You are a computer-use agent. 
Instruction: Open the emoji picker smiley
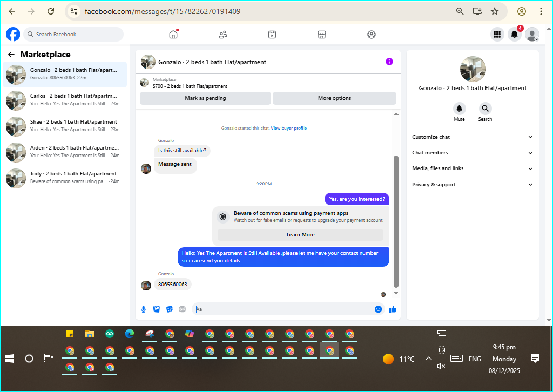click(378, 309)
